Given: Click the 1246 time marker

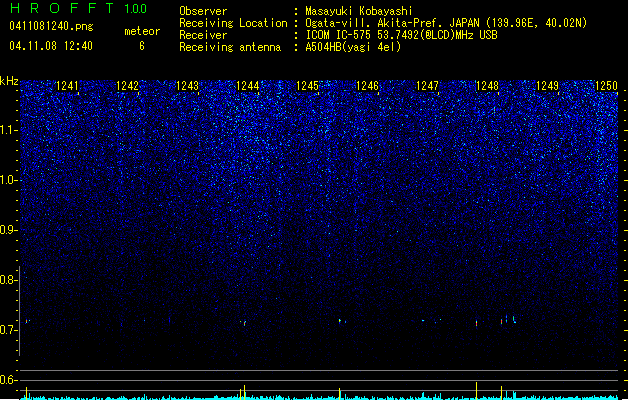Looking at the screenshot, I should [367, 86].
